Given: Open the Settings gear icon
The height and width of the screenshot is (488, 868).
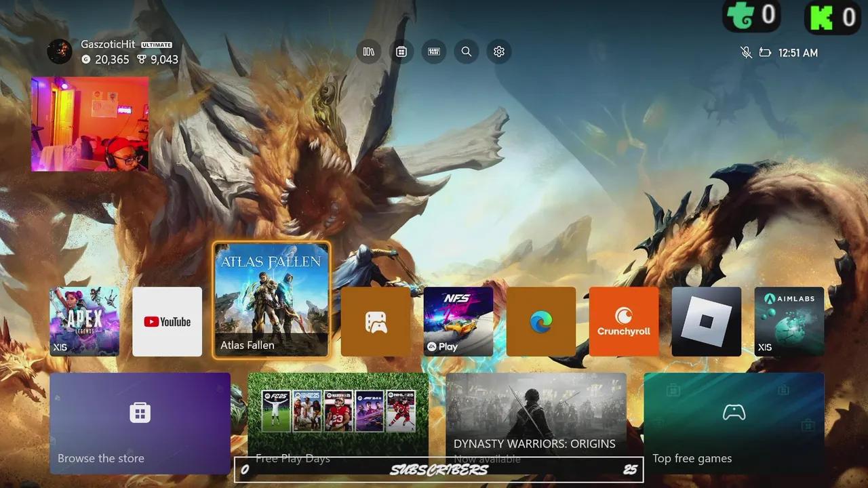Looking at the screenshot, I should point(499,52).
